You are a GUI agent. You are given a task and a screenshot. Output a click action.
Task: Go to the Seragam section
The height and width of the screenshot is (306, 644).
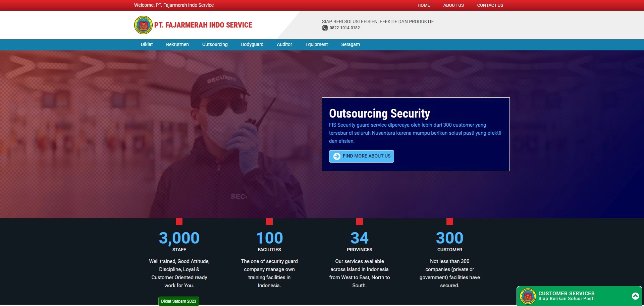pyautogui.click(x=351, y=44)
